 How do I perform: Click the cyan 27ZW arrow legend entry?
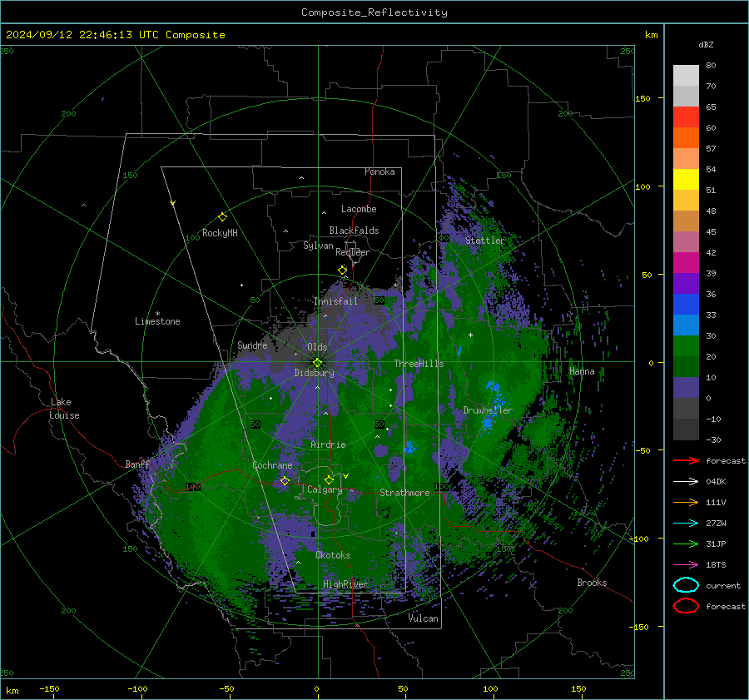(686, 524)
